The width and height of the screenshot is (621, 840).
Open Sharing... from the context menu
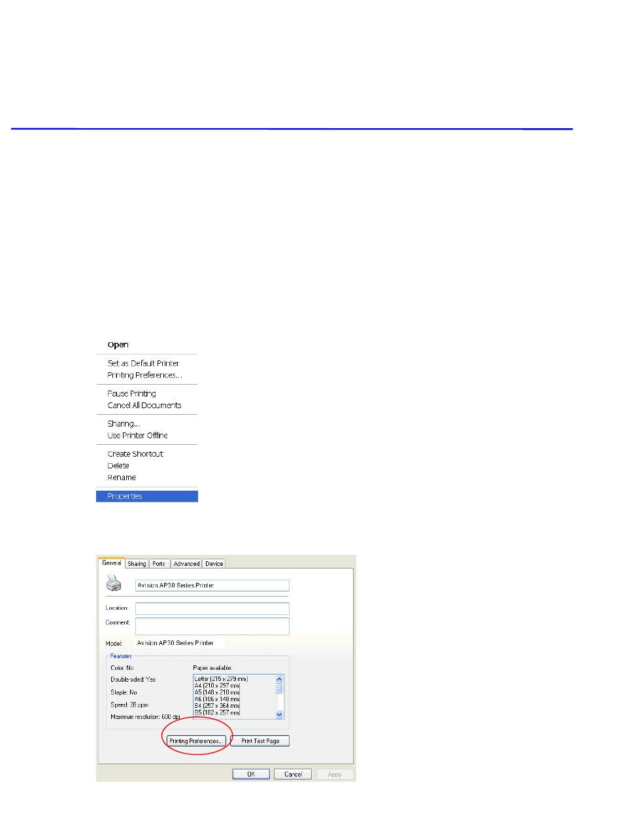point(124,423)
